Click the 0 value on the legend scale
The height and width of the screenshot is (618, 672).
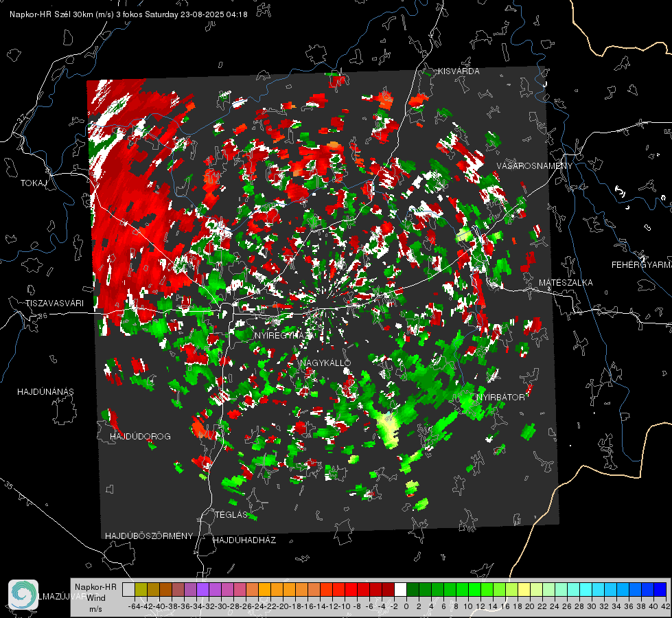406,606
